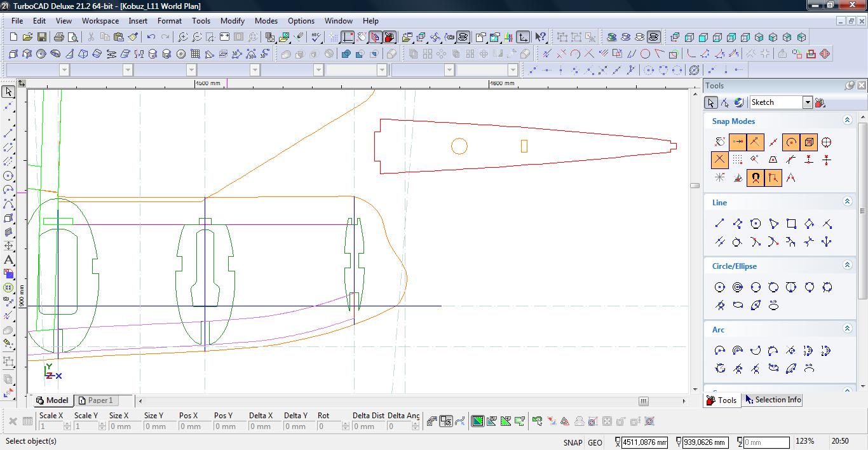Image resolution: width=868 pixels, height=450 pixels.
Task: Open the File menu
Action: (17, 21)
